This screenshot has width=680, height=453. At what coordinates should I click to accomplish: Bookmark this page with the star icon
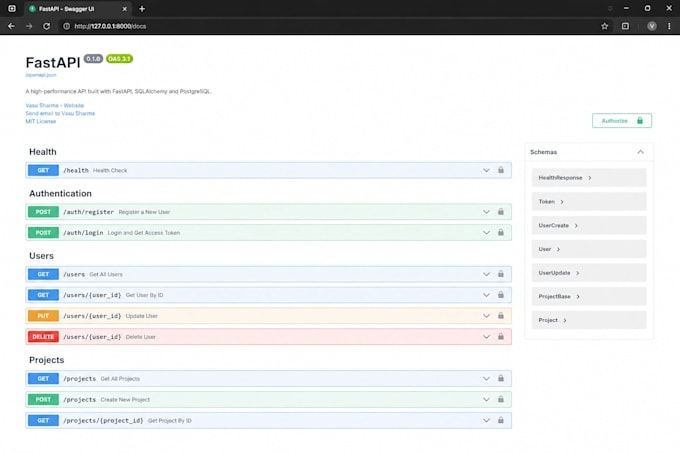pyautogui.click(x=605, y=26)
